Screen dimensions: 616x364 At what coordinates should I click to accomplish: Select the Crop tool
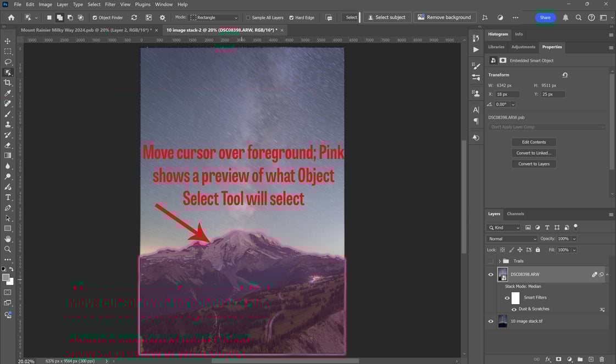click(x=8, y=83)
